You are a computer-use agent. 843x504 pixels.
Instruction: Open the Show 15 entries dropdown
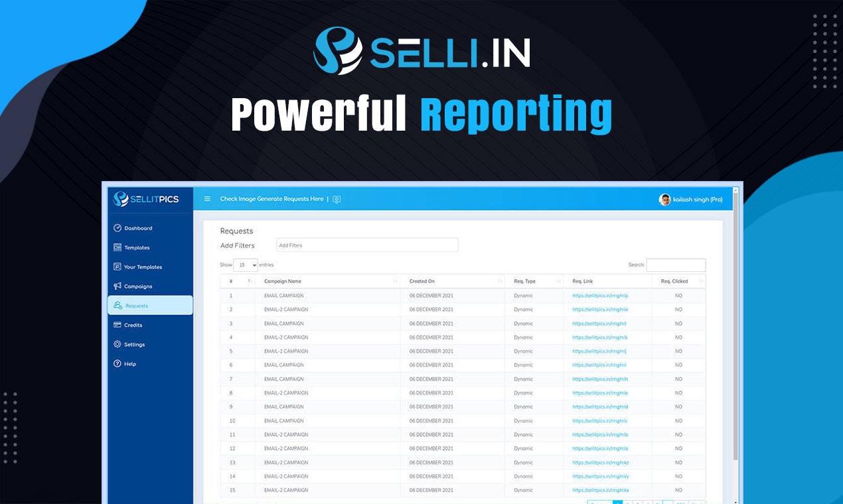[246, 265]
